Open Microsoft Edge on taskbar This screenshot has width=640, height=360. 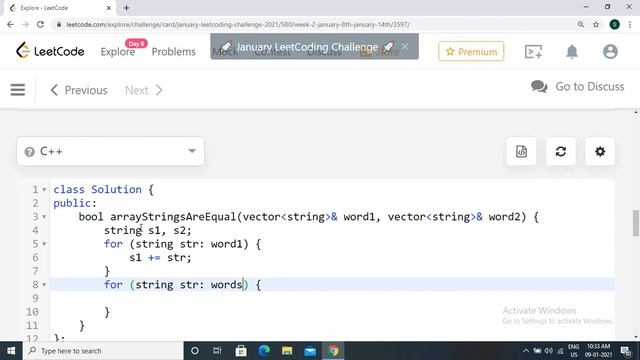click(264, 351)
